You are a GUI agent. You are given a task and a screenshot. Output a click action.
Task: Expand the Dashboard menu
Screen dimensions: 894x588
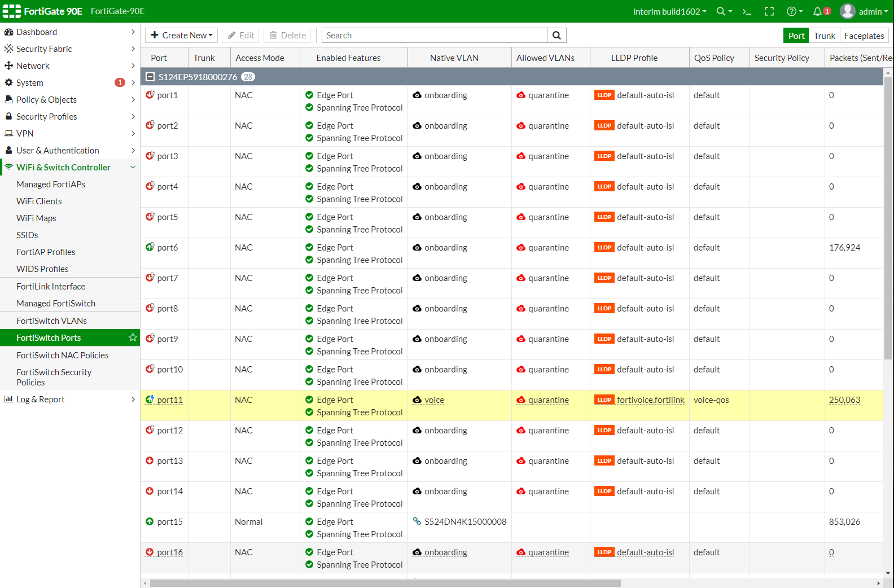(70, 32)
